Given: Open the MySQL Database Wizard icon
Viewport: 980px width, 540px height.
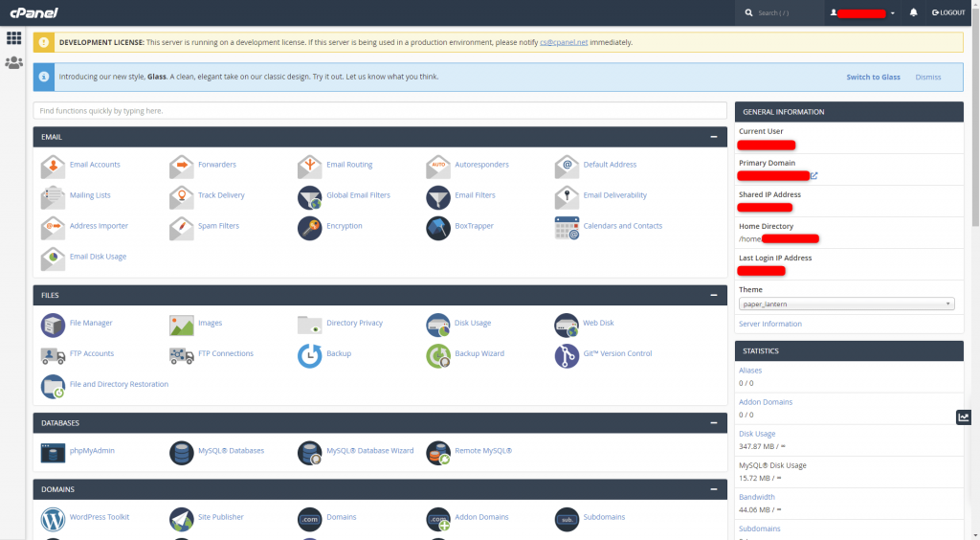Looking at the screenshot, I should coord(309,453).
